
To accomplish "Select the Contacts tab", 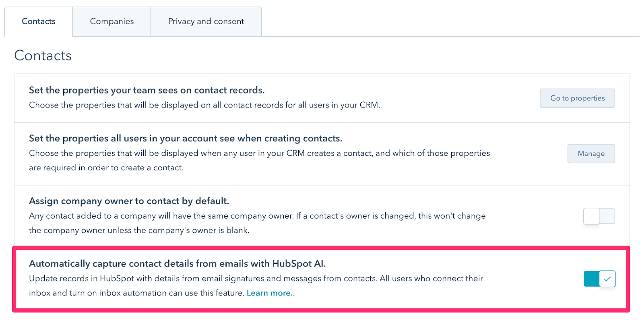I will click(39, 21).
